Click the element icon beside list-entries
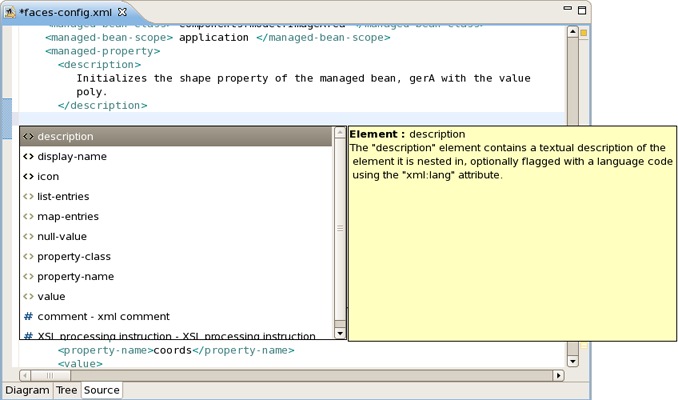The image size is (678, 400). tap(29, 196)
